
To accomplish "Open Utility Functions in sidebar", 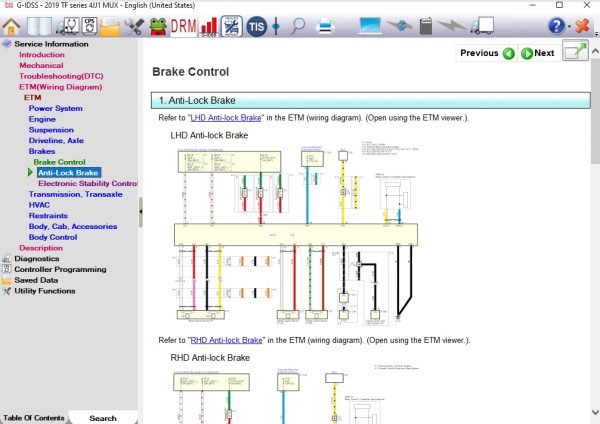I will [x=45, y=290].
